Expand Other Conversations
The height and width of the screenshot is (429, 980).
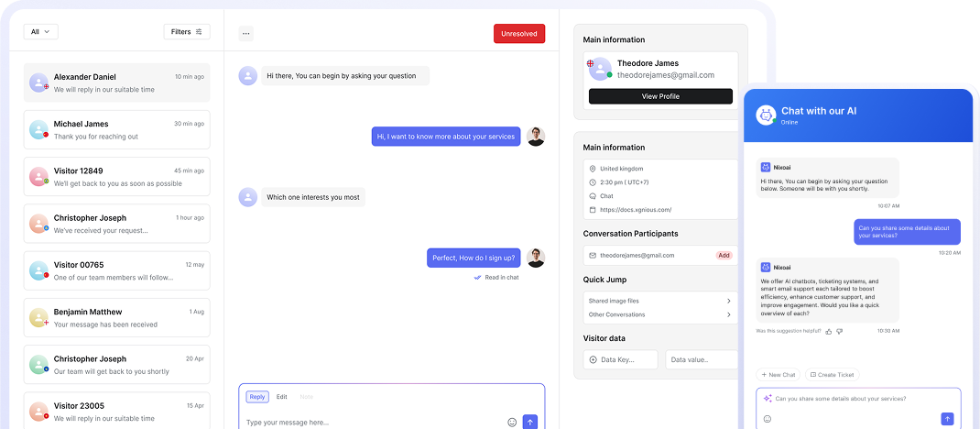(x=728, y=314)
